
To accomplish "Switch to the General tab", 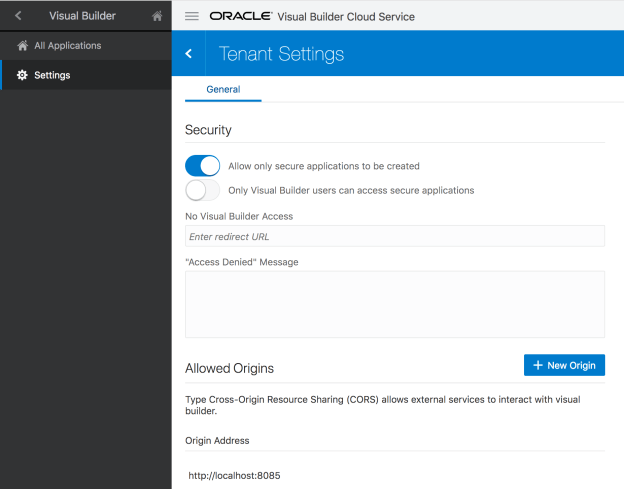I will 223,89.
